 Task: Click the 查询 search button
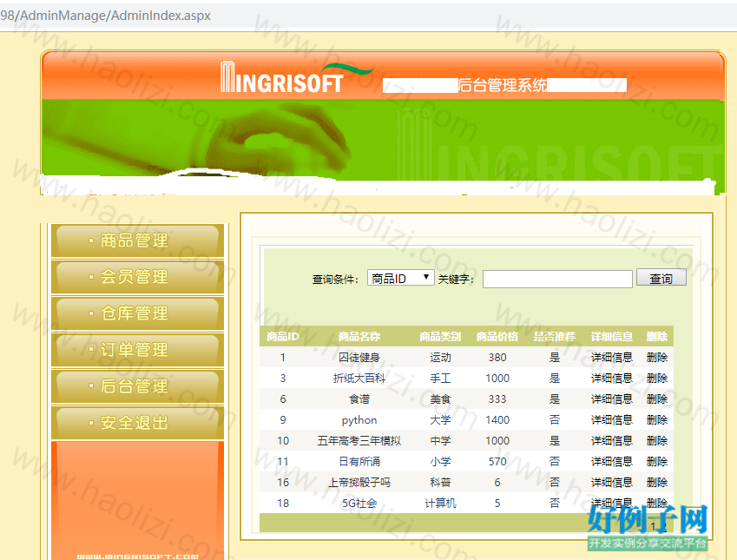click(x=661, y=278)
